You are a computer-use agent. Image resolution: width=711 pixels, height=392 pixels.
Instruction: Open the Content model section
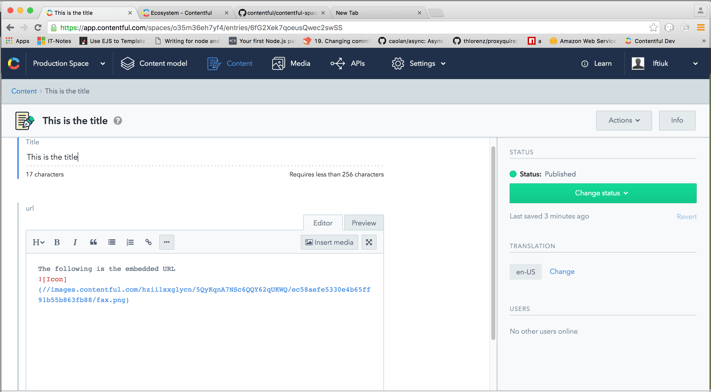click(x=154, y=64)
